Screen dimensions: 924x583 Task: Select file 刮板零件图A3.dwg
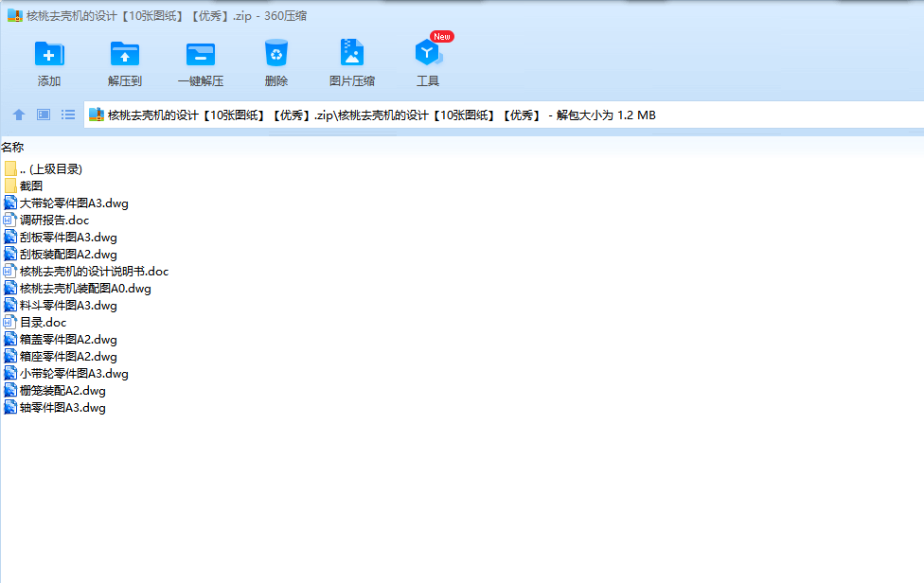pyautogui.click(x=61, y=238)
